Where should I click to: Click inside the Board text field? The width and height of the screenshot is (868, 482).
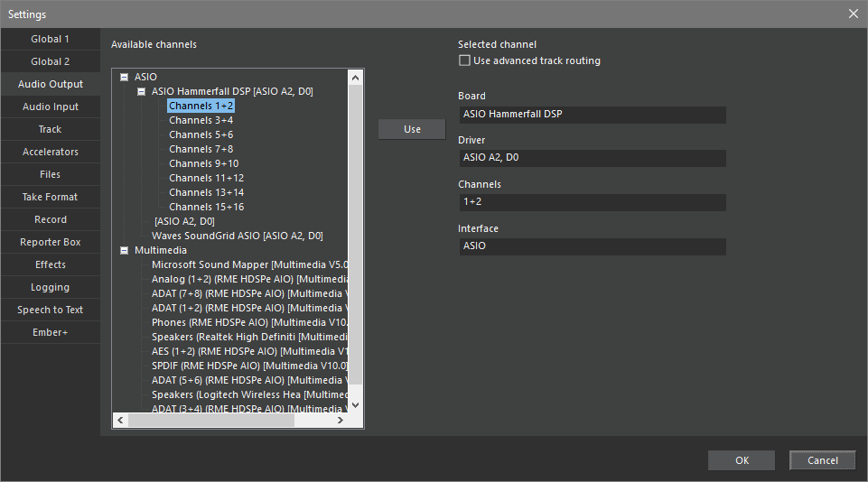(591, 115)
